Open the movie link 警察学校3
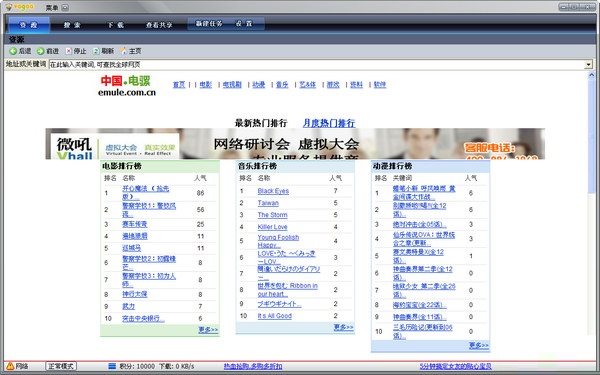Viewport: 600px width, 375px height. point(149,280)
